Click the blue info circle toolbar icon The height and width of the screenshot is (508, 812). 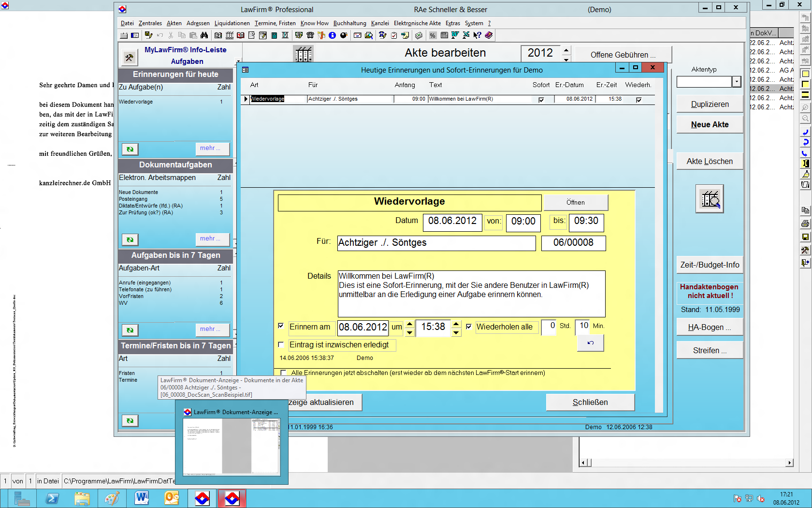[333, 35]
